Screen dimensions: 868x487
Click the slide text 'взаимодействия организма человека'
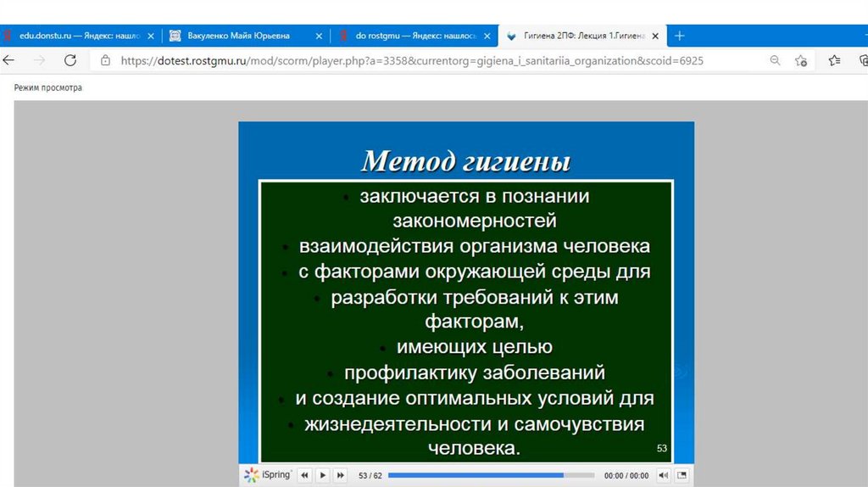[475, 246]
